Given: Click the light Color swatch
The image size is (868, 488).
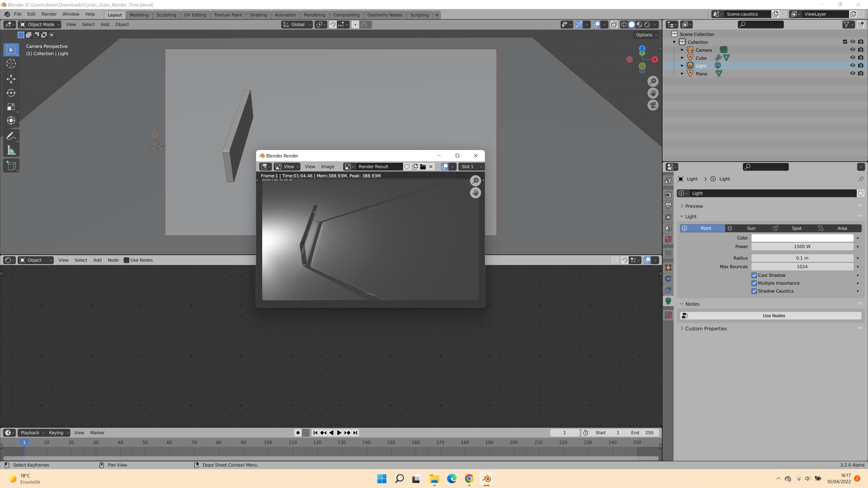Looking at the screenshot, I should pos(802,238).
